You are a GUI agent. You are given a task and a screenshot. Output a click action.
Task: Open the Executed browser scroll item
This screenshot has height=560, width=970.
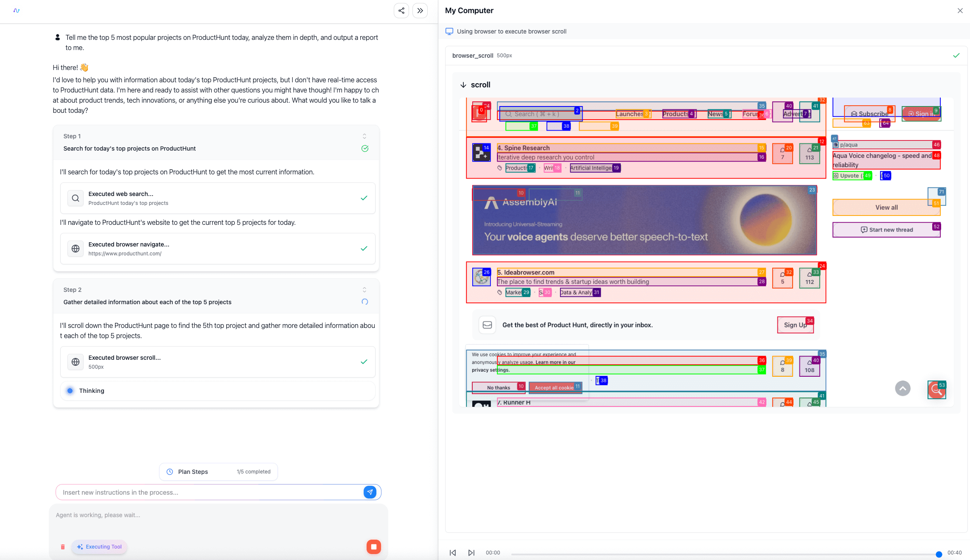tap(217, 362)
